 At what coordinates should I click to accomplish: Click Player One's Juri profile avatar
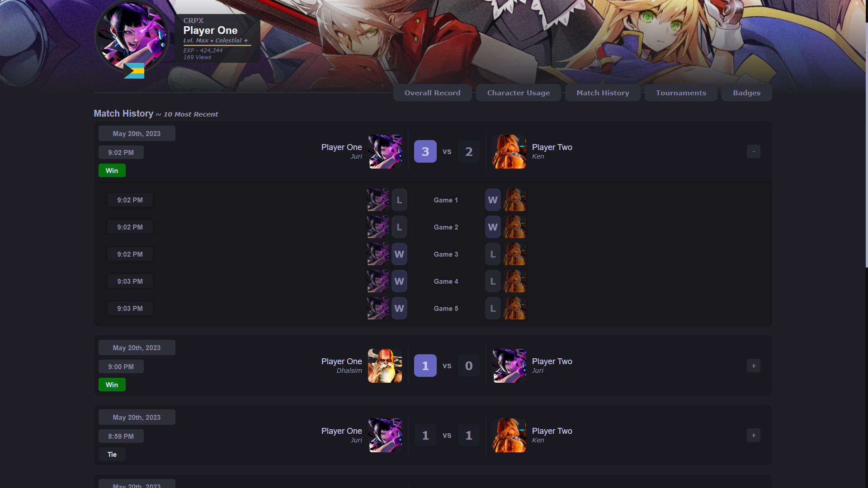click(132, 37)
